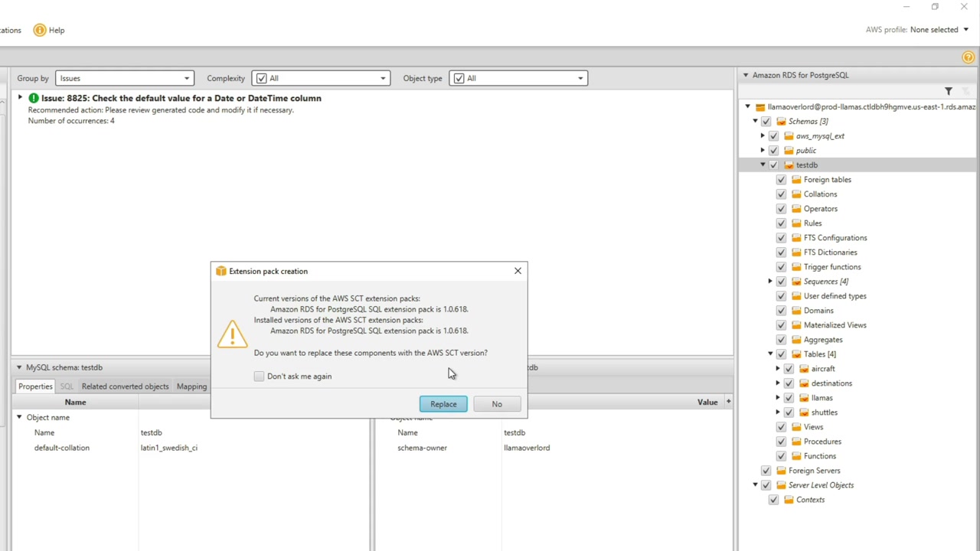The image size is (980, 551).
Task: Open the Complexity dropdown arrow
Action: (x=383, y=78)
